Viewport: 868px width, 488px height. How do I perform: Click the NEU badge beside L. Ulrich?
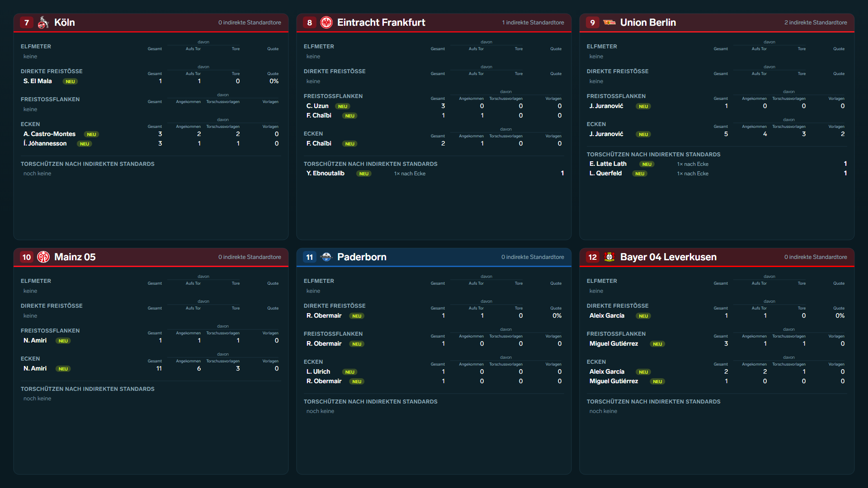349,372
